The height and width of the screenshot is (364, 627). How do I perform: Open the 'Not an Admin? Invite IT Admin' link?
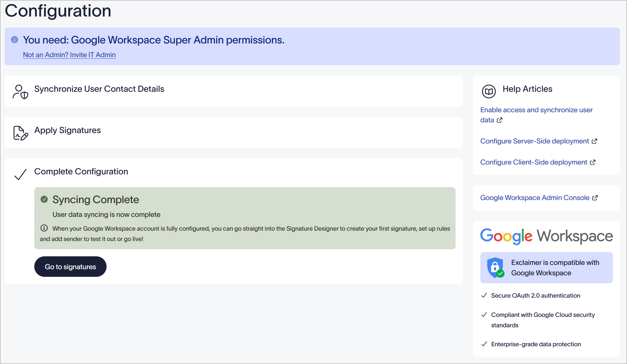point(69,55)
